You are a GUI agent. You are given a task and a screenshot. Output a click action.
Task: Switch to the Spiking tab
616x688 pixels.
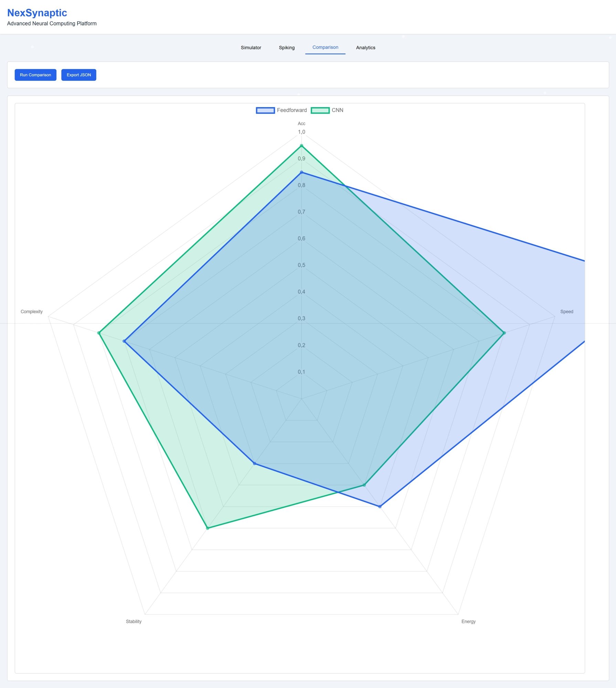coord(287,47)
